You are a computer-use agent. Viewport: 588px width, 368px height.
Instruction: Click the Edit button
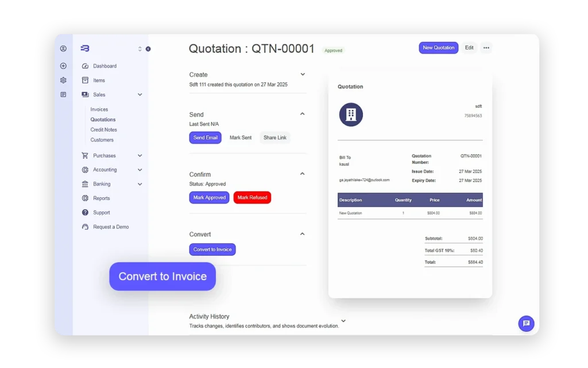pyautogui.click(x=469, y=48)
